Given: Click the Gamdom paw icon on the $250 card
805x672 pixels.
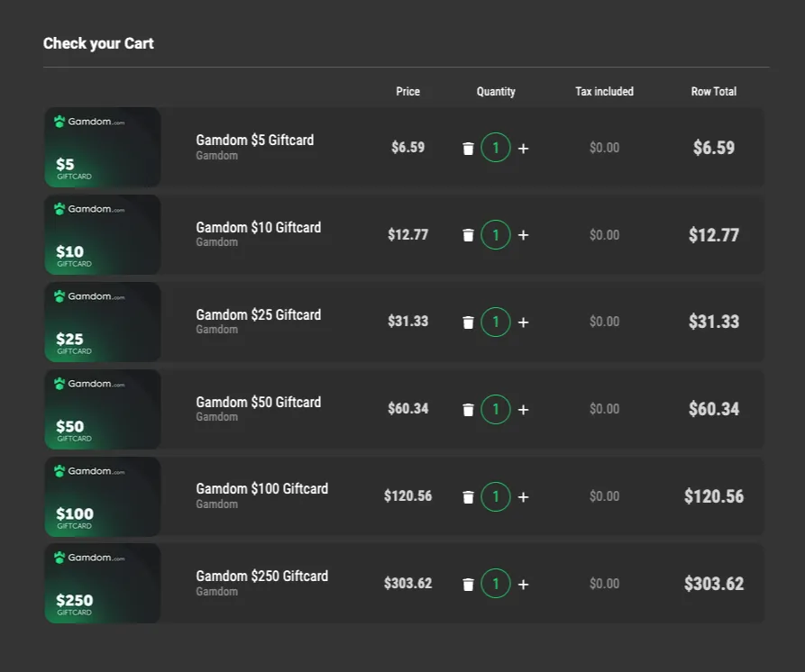Looking at the screenshot, I should coord(59,557).
